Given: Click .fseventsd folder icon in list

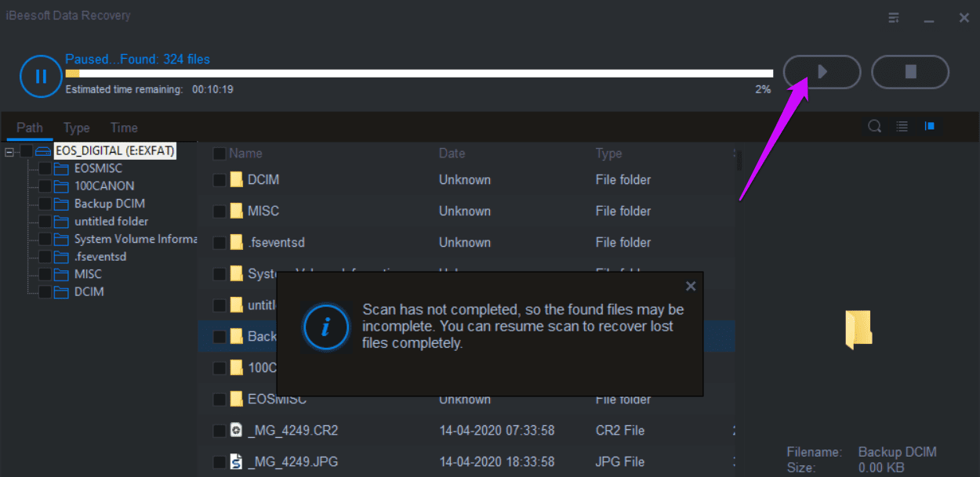Looking at the screenshot, I should [236, 242].
